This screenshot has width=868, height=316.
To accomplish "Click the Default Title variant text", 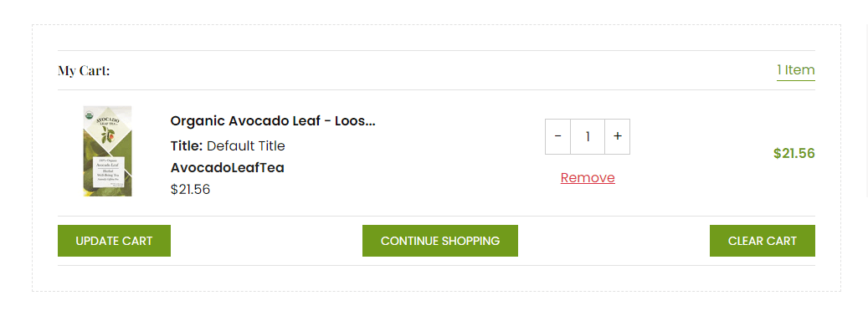I will coord(246,146).
